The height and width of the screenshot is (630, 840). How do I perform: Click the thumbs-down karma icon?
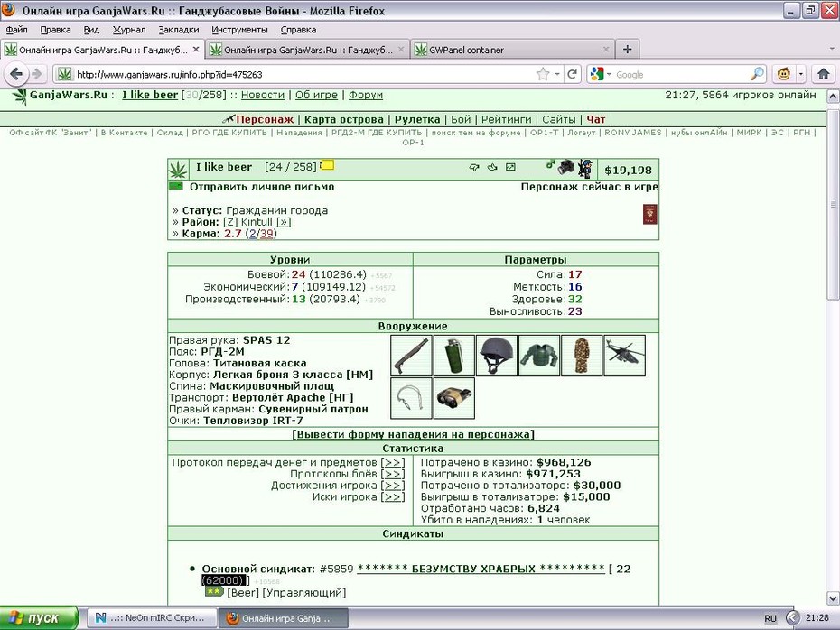[474, 168]
